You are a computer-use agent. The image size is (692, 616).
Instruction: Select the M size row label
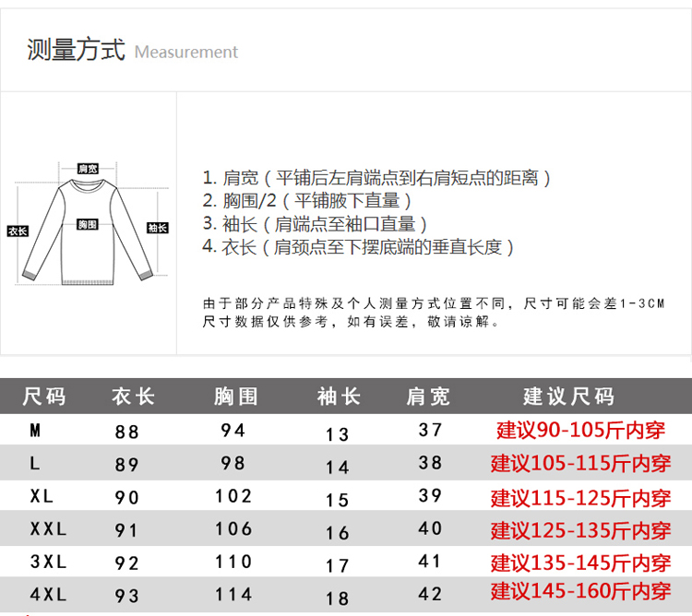(x=36, y=430)
